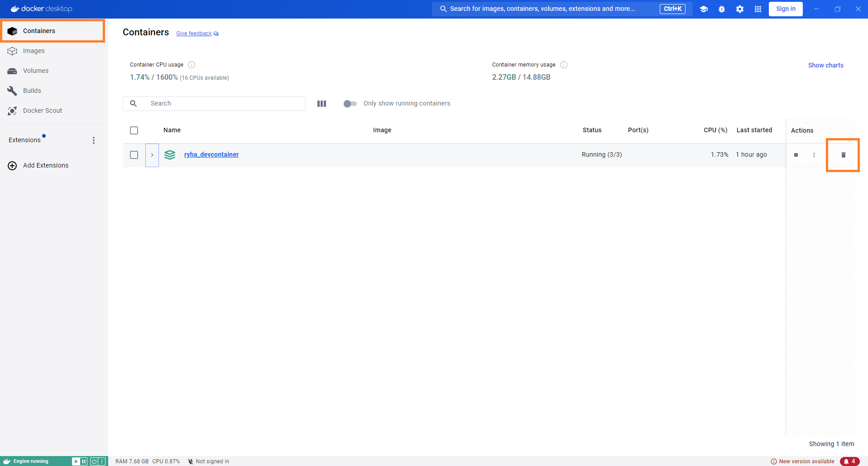Screen dimensions: 868x466
Task: Click the Engine running status whale icon
Action: 7,461
